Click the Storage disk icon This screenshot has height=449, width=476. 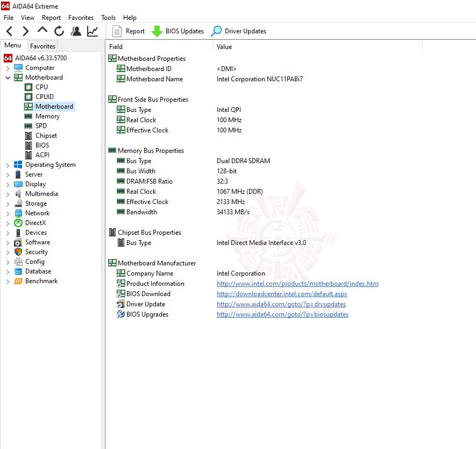18,204
